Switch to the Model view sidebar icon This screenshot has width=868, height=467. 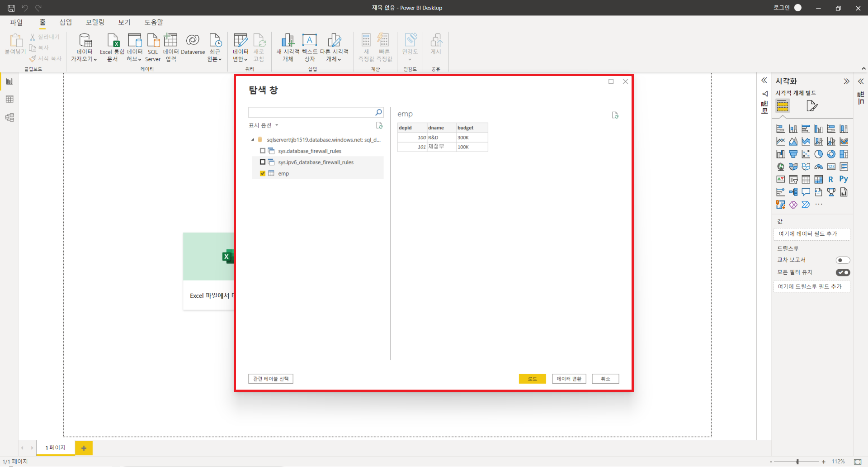(x=9, y=118)
